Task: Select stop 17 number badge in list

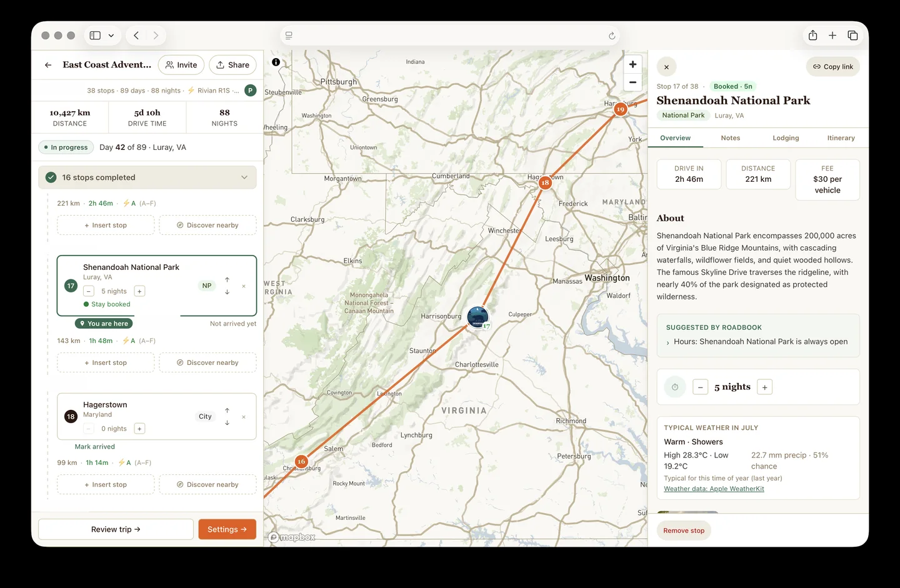Action: pos(71,286)
